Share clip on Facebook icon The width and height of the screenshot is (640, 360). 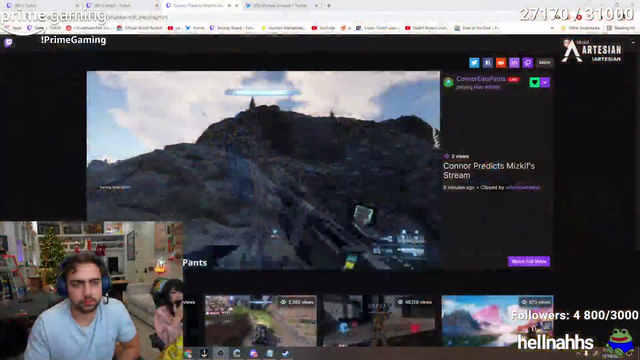pos(487,62)
